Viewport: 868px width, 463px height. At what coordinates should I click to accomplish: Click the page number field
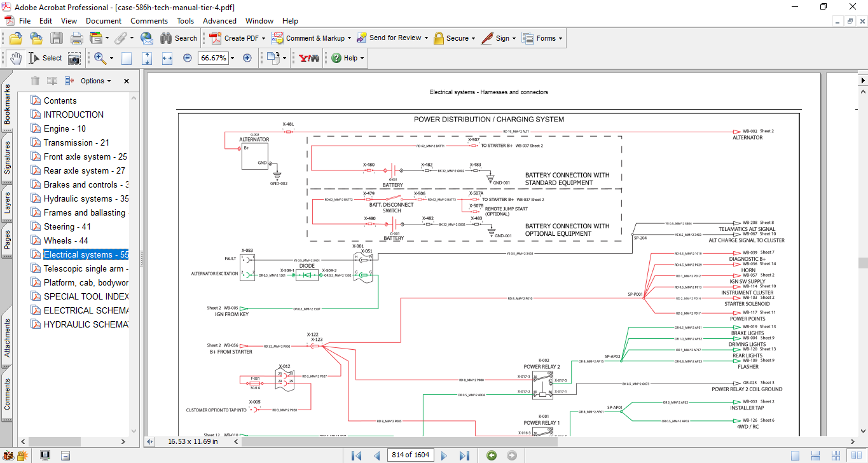(x=410, y=455)
